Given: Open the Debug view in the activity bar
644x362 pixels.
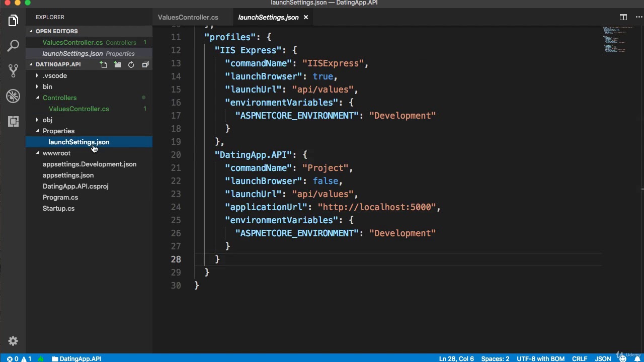Looking at the screenshot, I should [x=13, y=96].
